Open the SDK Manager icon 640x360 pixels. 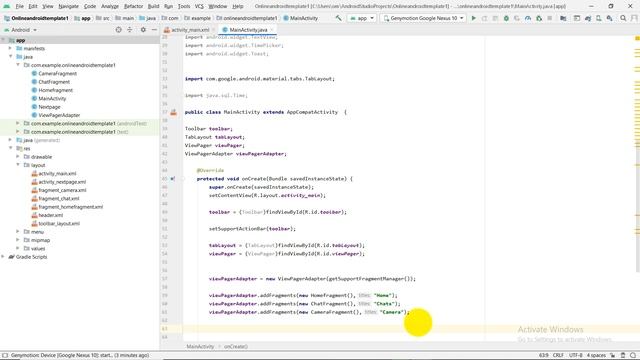pyautogui.click(x=609, y=18)
